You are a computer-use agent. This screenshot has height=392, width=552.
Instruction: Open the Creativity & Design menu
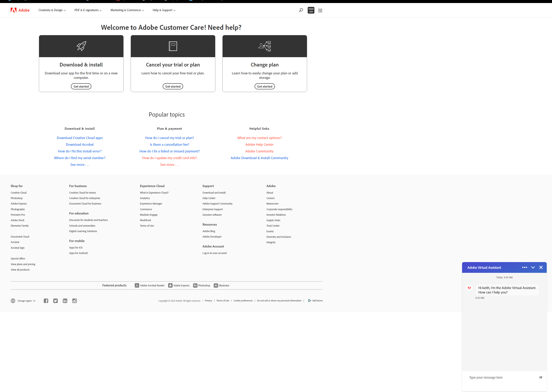click(52, 10)
